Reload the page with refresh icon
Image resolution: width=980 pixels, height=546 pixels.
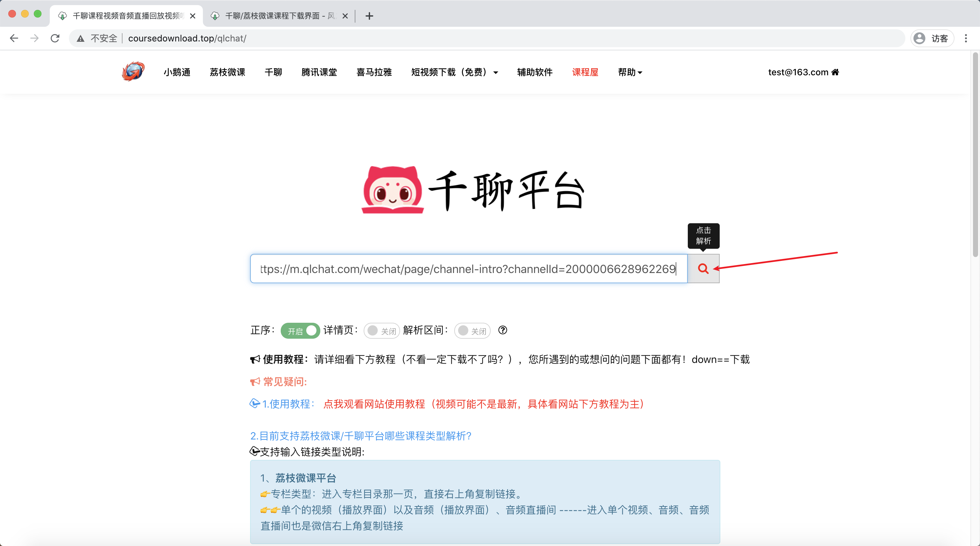[x=55, y=38]
